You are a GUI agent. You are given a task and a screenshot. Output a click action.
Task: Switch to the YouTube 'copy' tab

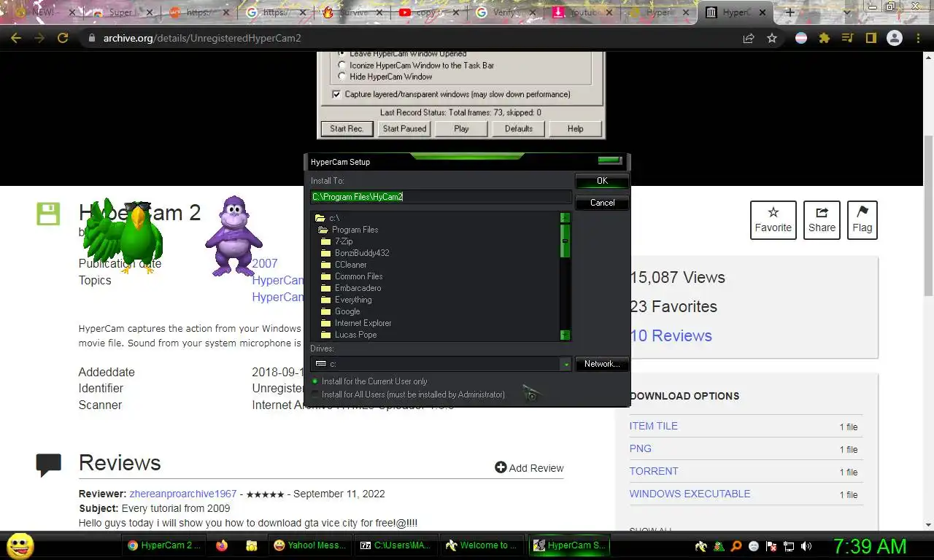point(428,12)
